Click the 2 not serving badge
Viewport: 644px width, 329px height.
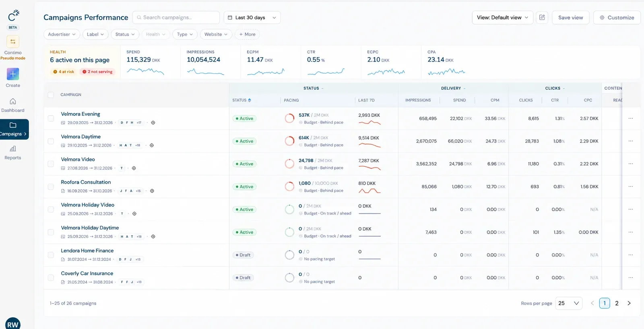click(97, 72)
